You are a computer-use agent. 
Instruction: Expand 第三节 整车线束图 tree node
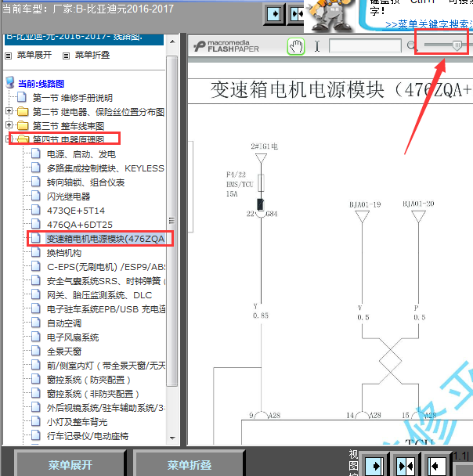[9, 125]
